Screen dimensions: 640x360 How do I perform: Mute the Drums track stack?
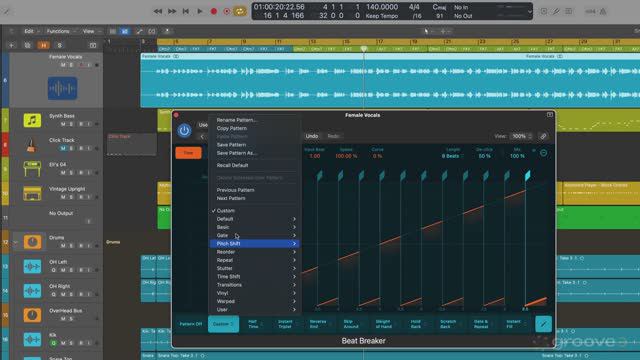[x=63, y=246]
